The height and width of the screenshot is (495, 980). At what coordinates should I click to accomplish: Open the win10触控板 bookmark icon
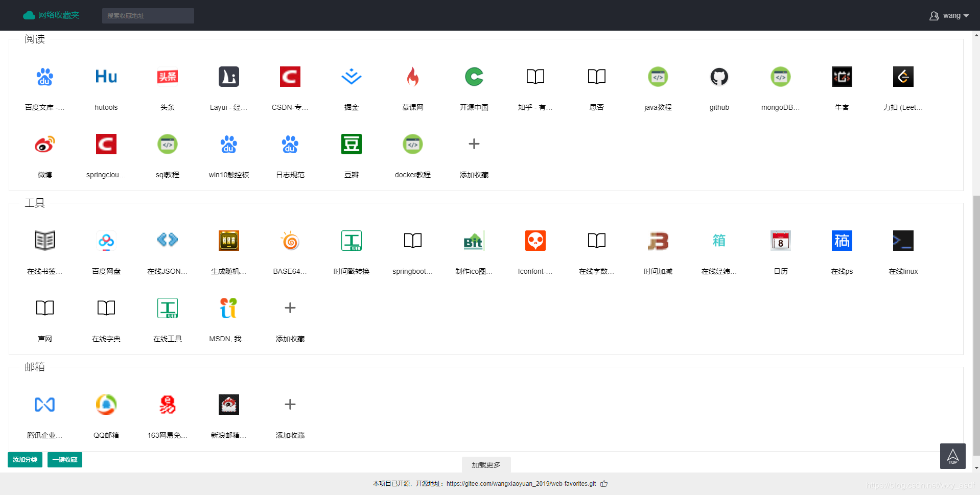click(229, 144)
